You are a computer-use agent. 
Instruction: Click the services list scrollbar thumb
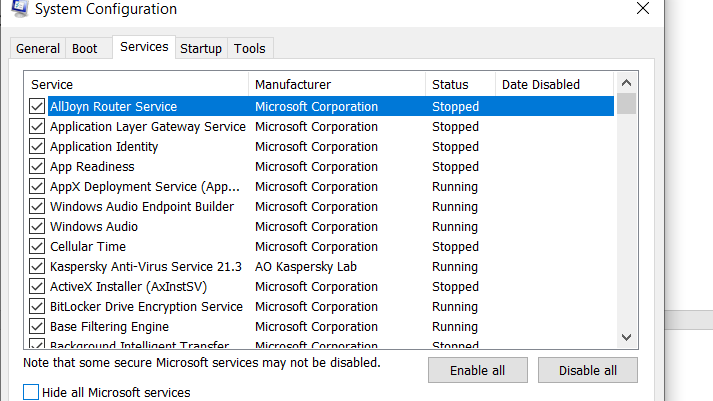(x=626, y=104)
